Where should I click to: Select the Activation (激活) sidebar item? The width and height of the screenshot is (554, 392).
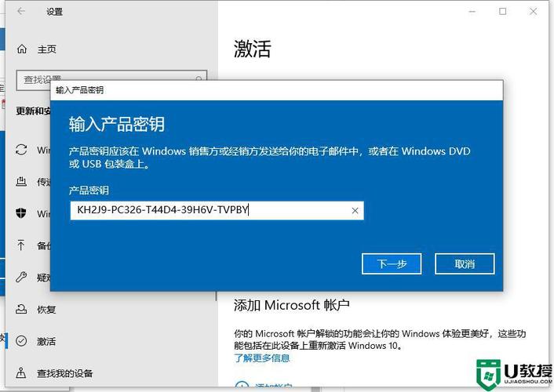[46, 341]
